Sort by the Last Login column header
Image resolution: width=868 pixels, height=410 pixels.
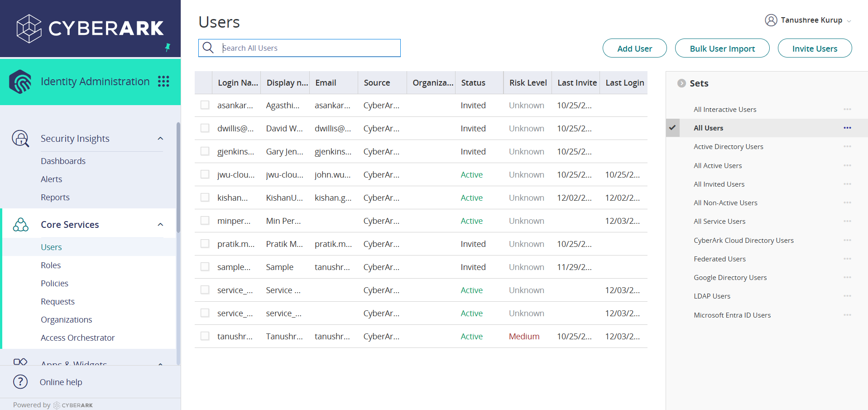click(624, 82)
